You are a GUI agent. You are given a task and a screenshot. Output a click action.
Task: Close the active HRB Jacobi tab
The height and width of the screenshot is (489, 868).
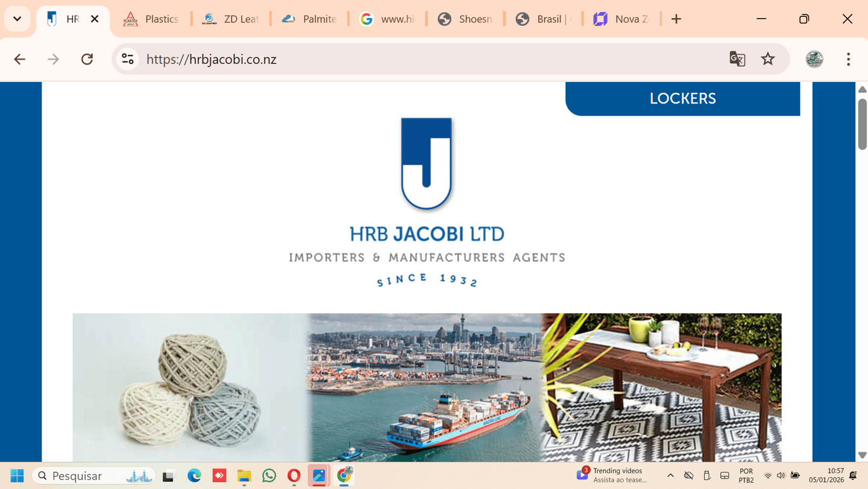click(x=95, y=19)
